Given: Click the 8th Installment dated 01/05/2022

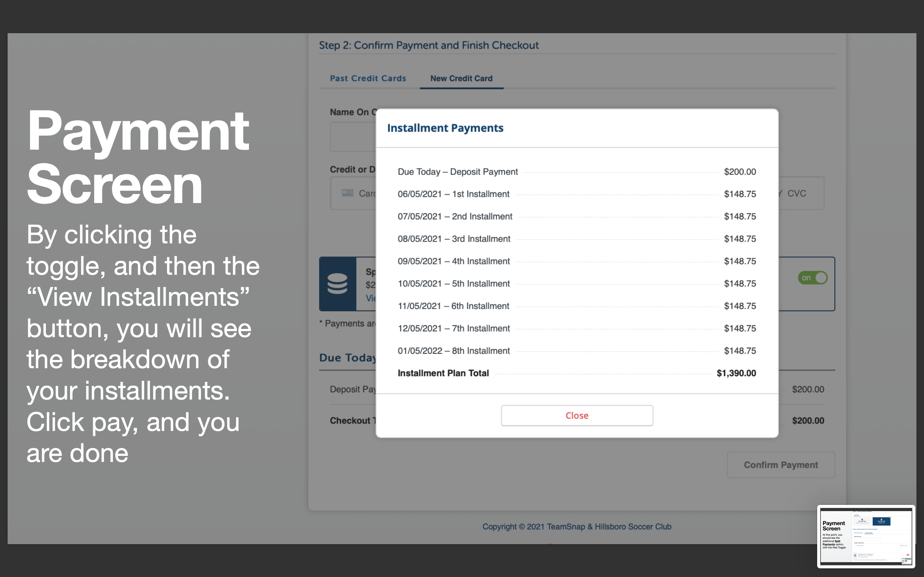Looking at the screenshot, I should [454, 350].
